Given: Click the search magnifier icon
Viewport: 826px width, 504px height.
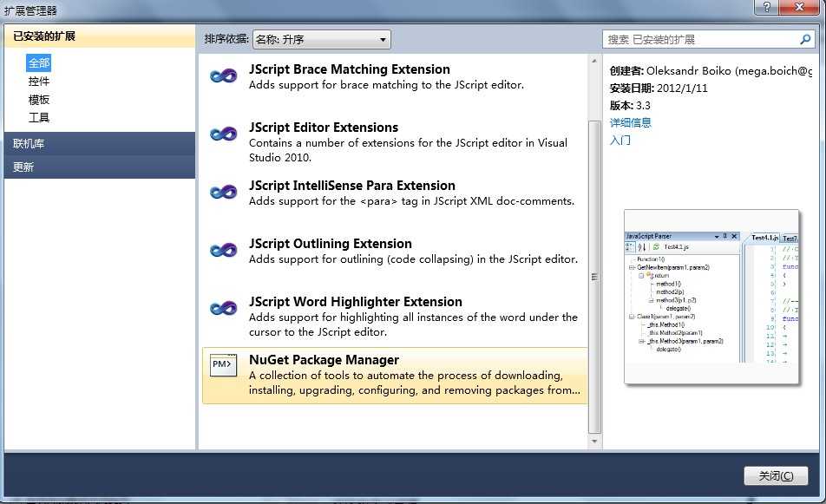Looking at the screenshot, I should tap(805, 40).
